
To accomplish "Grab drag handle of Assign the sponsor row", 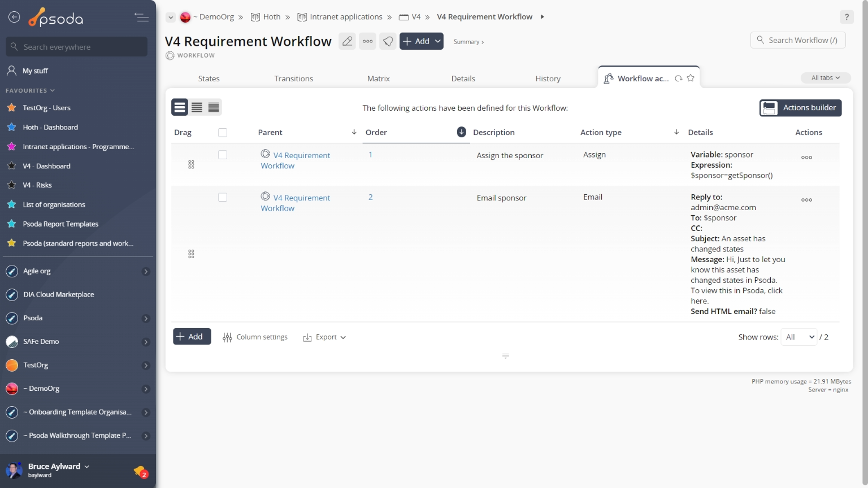I will pos(191,164).
